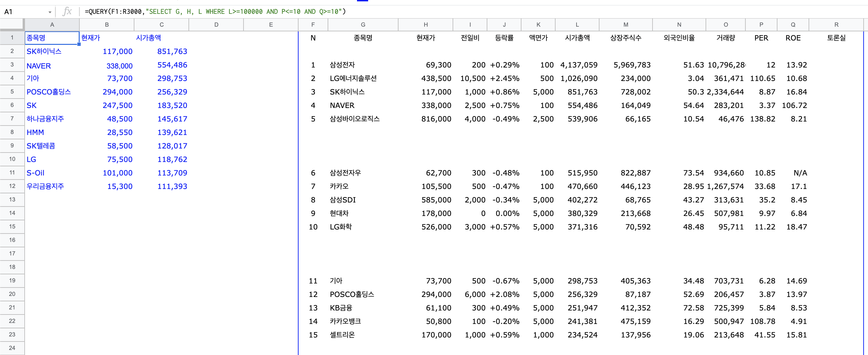This screenshot has height=355, width=868.
Task: Click the 등락률 header cell
Action: [504, 38]
